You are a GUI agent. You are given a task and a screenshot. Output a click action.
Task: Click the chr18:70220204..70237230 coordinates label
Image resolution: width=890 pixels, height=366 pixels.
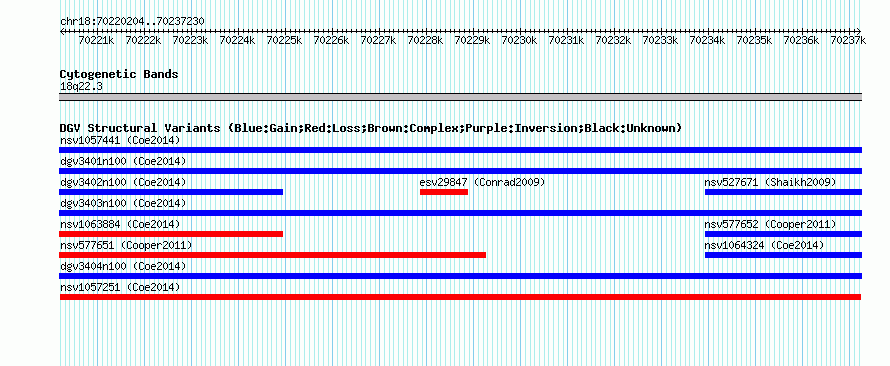(132, 22)
